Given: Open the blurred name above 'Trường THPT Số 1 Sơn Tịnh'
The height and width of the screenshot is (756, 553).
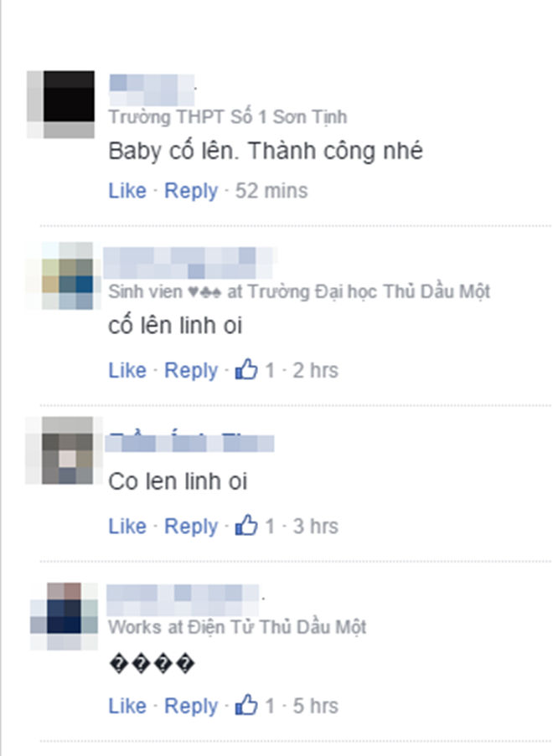Looking at the screenshot, I should [152, 90].
